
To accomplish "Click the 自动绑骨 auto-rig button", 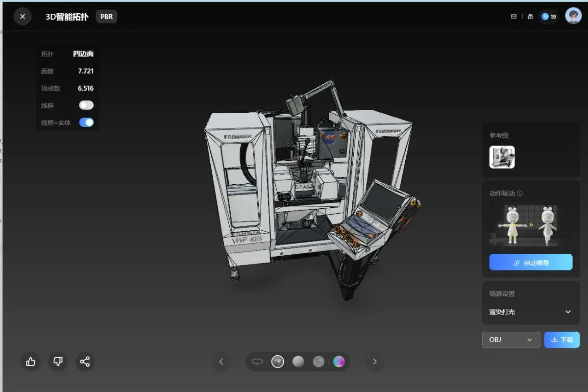I will click(x=531, y=262).
